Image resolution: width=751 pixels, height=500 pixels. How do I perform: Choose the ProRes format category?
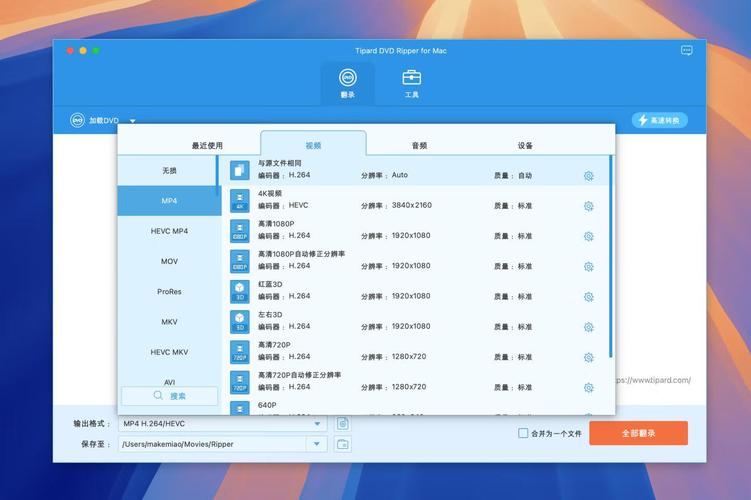tap(169, 291)
